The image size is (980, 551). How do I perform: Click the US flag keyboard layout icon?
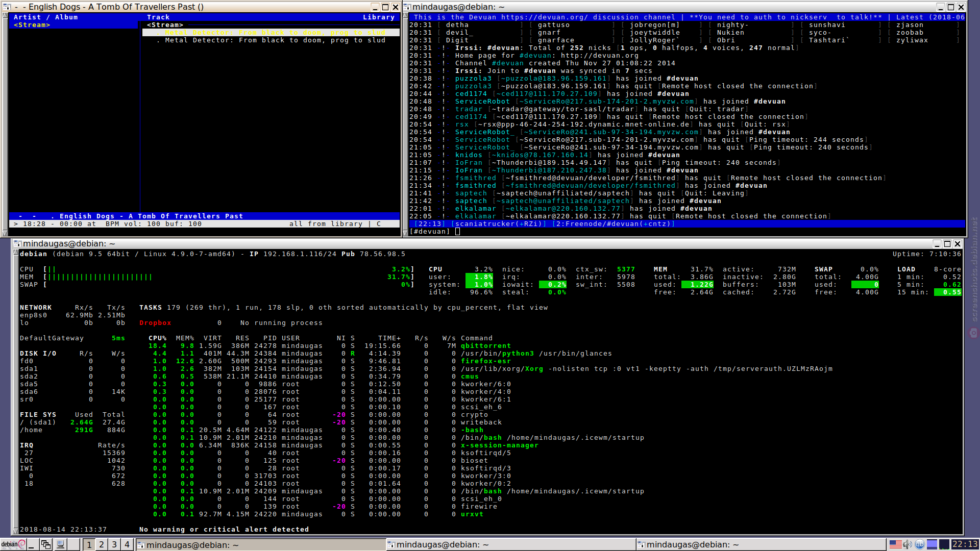pyautogui.click(x=895, y=544)
